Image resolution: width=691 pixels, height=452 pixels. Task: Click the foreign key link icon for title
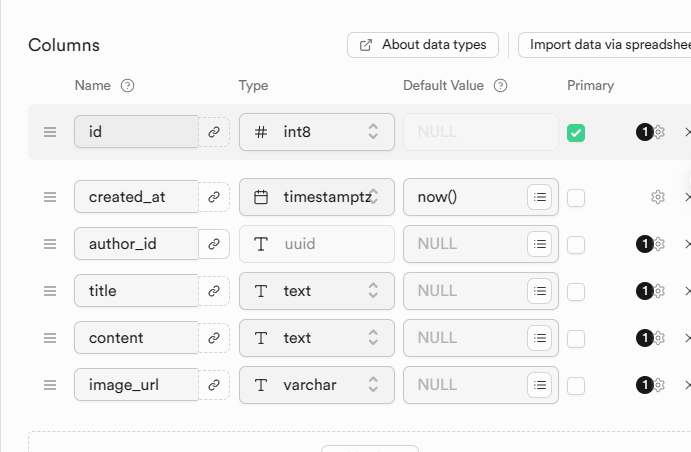213,291
